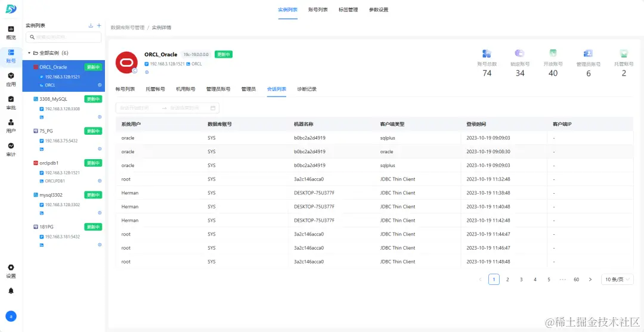Open the 管理员账号 sub-tab

tap(218, 89)
